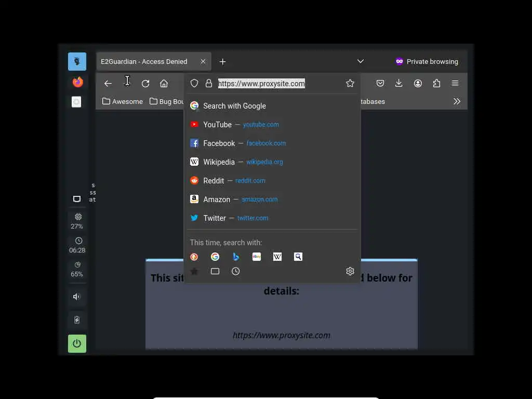Click the magnifier search engine icon
The height and width of the screenshot is (399, 532).
(x=298, y=257)
